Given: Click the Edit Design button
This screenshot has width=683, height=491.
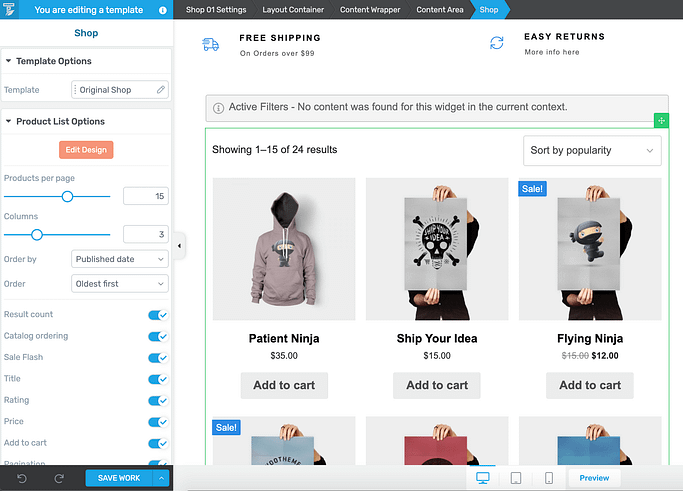Looking at the screenshot, I should click(86, 150).
